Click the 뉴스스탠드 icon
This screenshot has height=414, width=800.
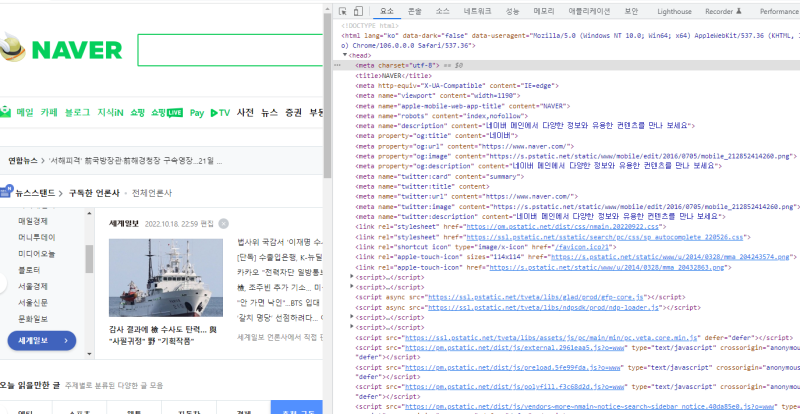6,191
